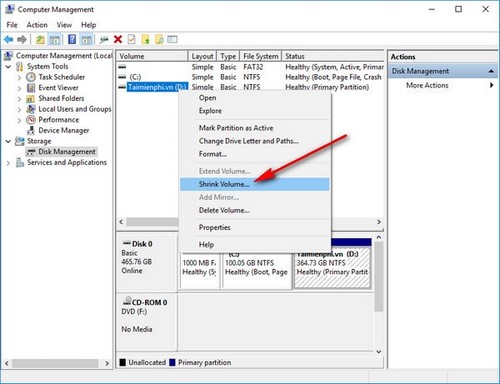The height and width of the screenshot is (384, 500).
Task: Click the Shared Folders icon
Action: [x=31, y=99]
